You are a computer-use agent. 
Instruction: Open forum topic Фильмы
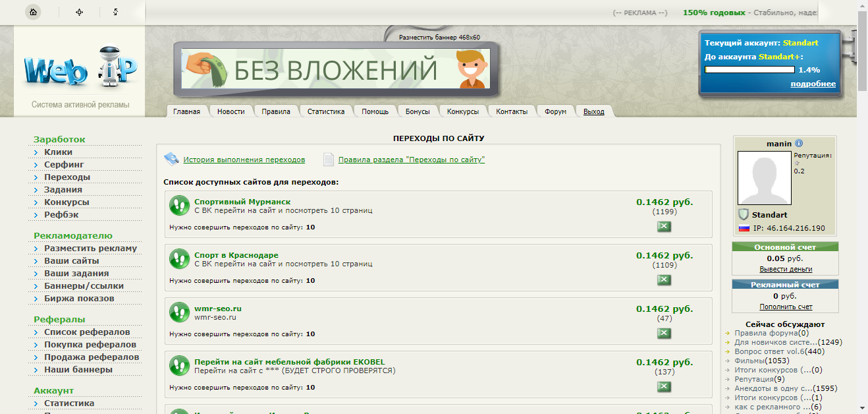click(x=749, y=361)
